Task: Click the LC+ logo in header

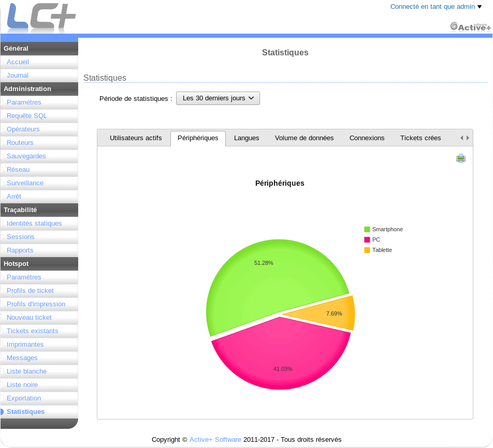Action: 41,18
